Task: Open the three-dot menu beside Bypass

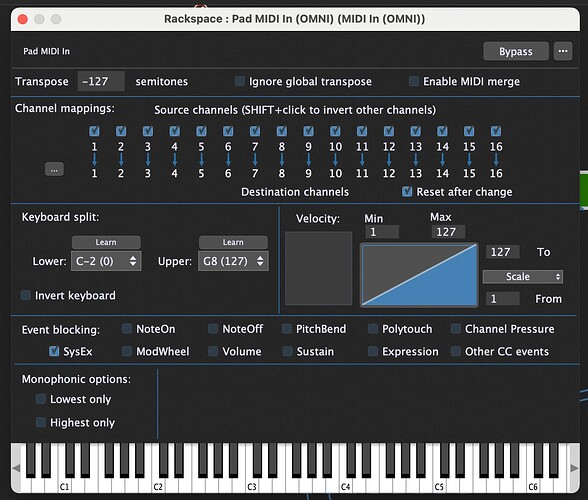Action: point(562,51)
